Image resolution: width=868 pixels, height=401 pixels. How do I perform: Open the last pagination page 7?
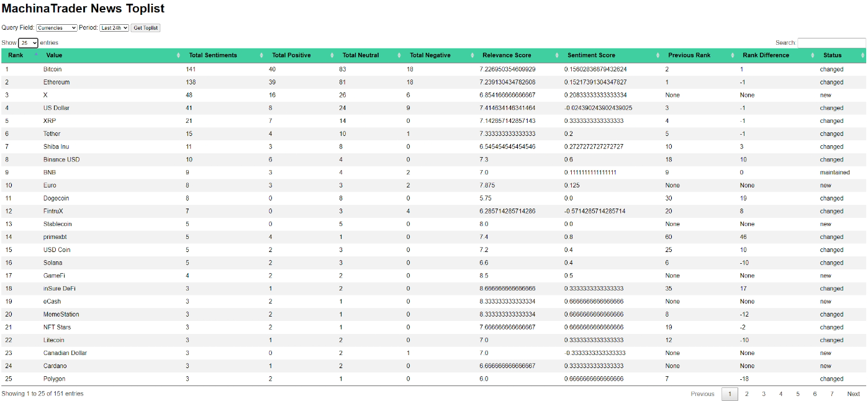click(832, 394)
